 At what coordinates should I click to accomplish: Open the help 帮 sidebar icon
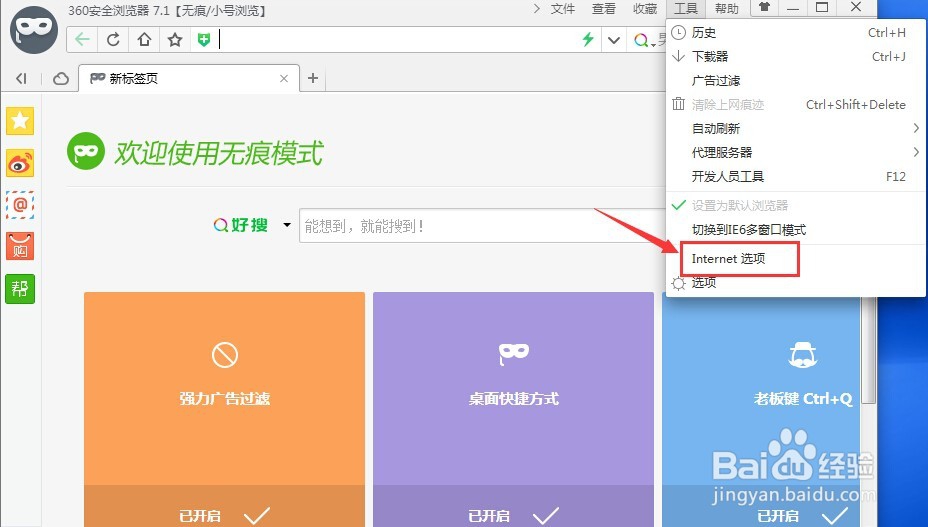coord(20,288)
